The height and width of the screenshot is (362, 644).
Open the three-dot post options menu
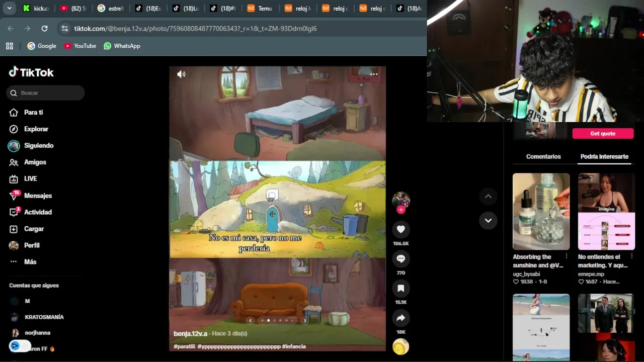(x=374, y=74)
